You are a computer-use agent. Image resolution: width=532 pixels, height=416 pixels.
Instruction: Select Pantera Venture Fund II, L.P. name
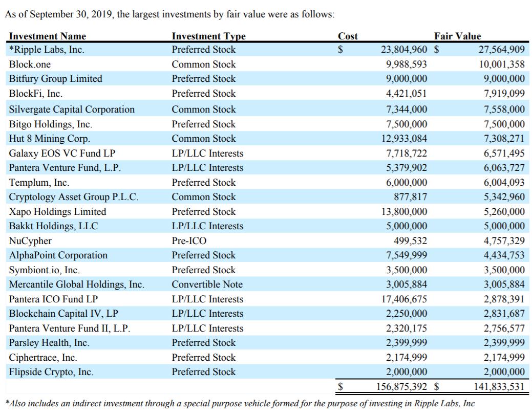(70, 328)
